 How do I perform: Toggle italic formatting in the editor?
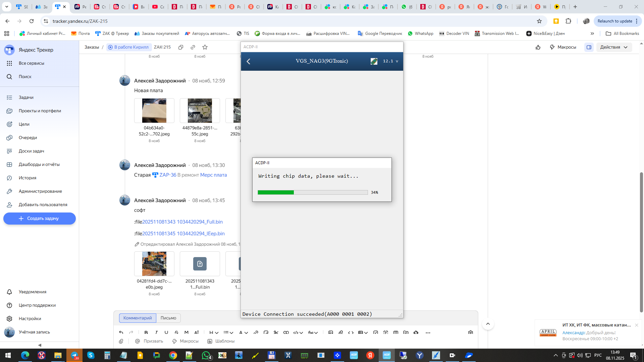(x=156, y=333)
